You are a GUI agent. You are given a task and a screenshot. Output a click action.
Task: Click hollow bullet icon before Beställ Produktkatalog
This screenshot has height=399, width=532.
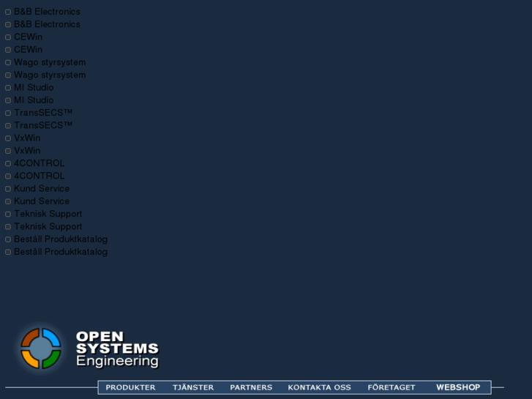point(8,239)
